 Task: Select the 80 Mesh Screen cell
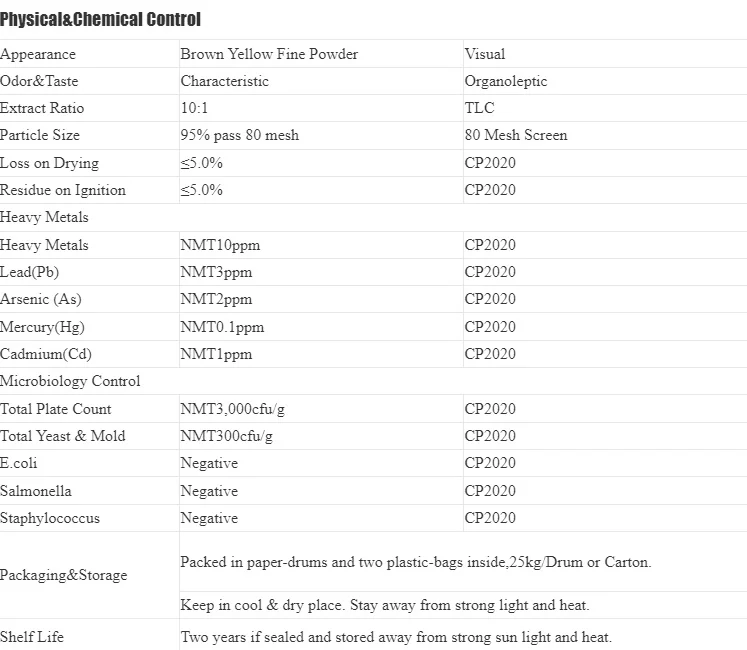[515, 135]
